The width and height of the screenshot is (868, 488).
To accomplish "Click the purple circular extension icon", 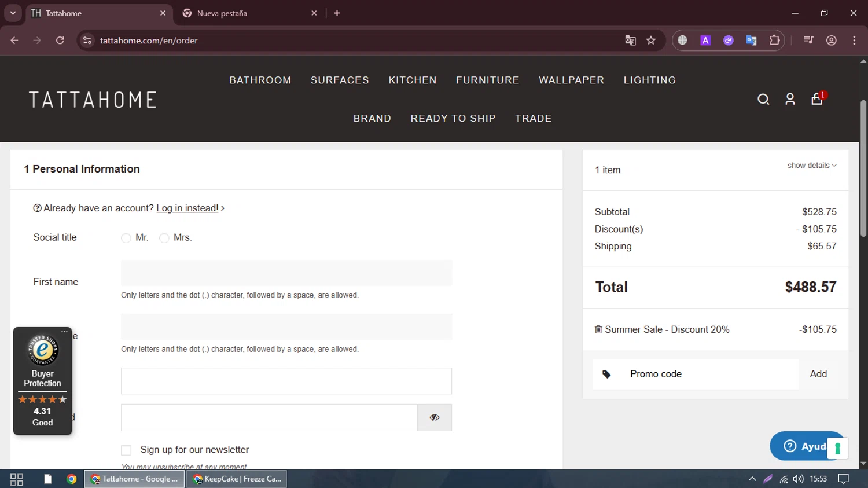I will [x=729, y=41].
